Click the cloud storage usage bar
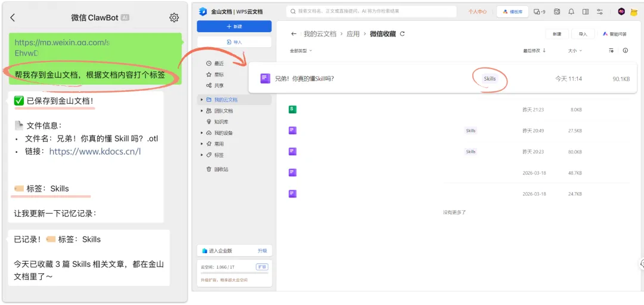 point(234,273)
